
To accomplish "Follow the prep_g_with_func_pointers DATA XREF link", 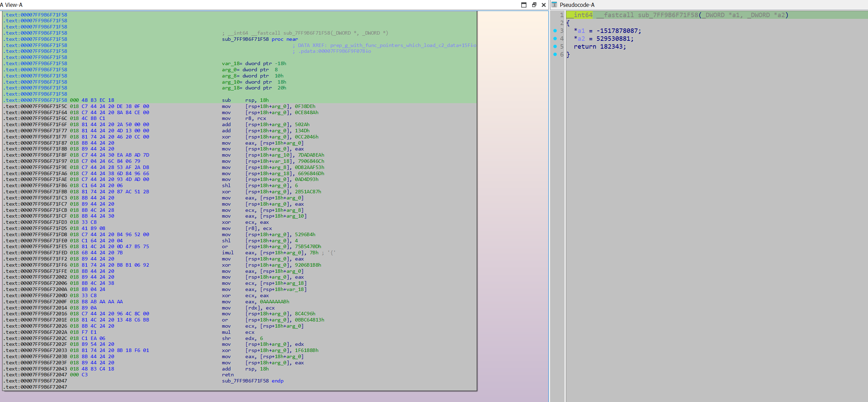I will 401,45.
